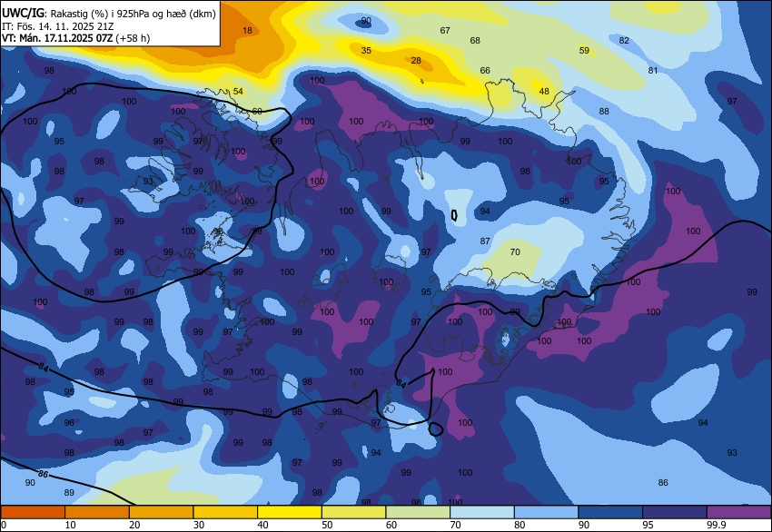Select the 10–20 legend color segment
The height and width of the screenshot is (532, 772).
click(97, 512)
